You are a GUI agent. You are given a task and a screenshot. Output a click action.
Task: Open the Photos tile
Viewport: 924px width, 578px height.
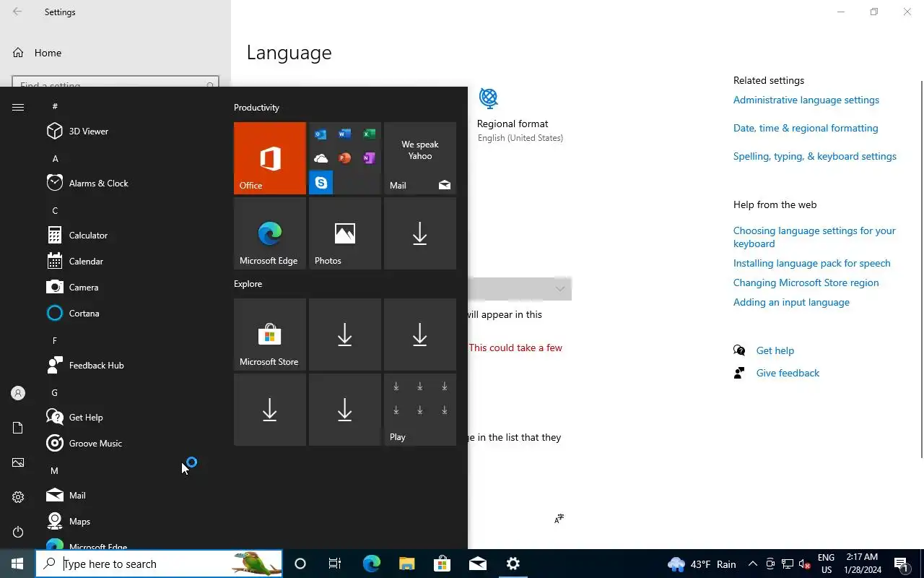[x=345, y=233]
